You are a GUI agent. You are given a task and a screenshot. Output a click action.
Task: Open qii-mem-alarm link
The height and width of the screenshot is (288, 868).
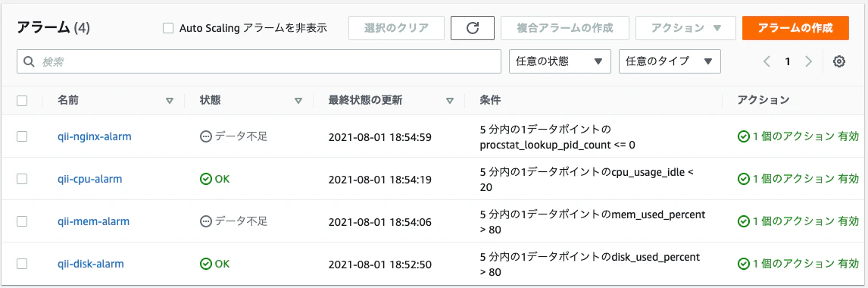pyautogui.click(x=94, y=221)
